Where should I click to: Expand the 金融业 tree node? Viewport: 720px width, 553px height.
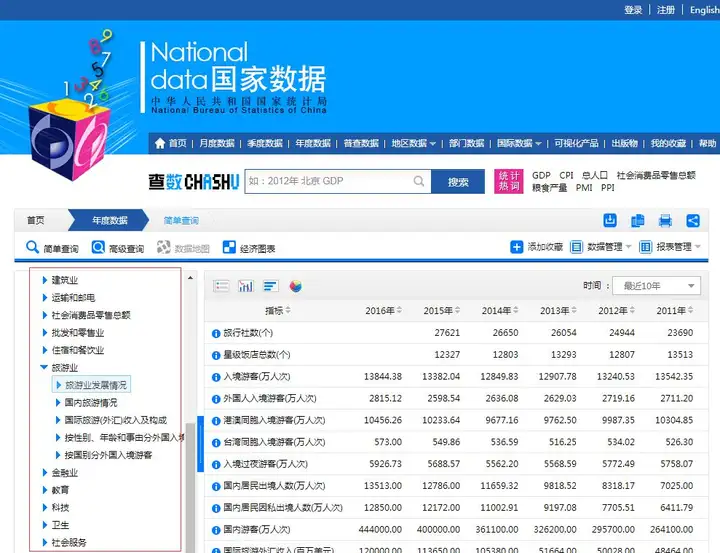tap(45, 472)
